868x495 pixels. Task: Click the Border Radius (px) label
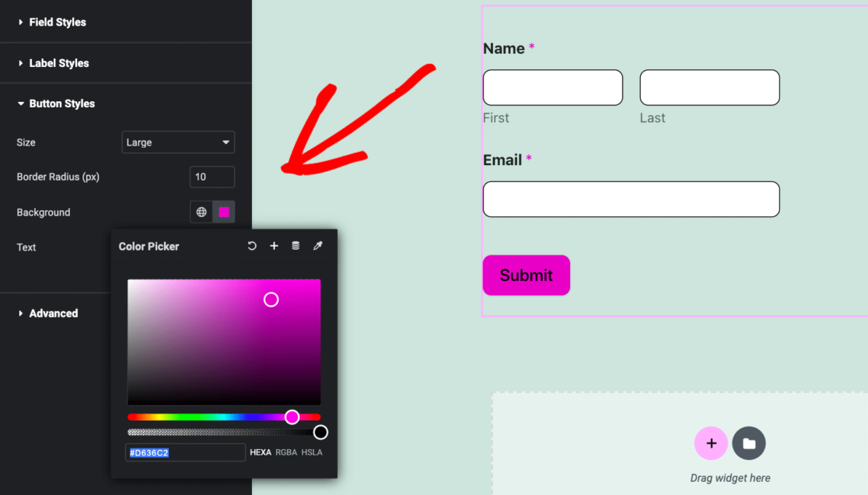(58, 177)
